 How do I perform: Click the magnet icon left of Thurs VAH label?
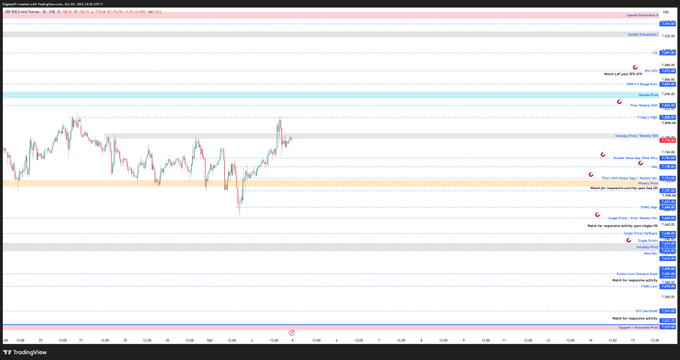click(591, 174)
